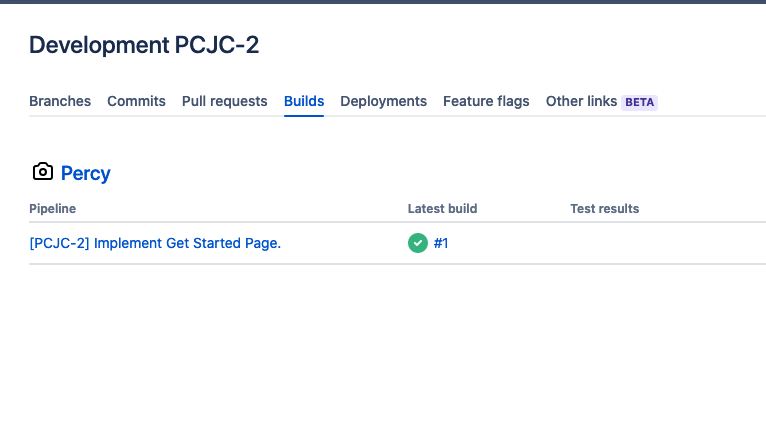Click the BETA badge beside Other links
The width and height of the screenshot is (766, 436).
pyautogui.click(x=640, y=102)
